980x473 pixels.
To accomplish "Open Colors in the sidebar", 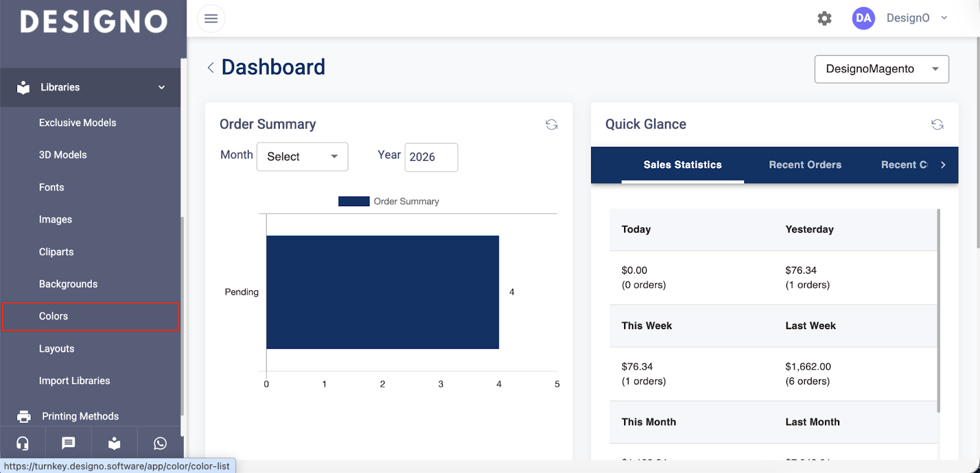I will click(54, 316).
